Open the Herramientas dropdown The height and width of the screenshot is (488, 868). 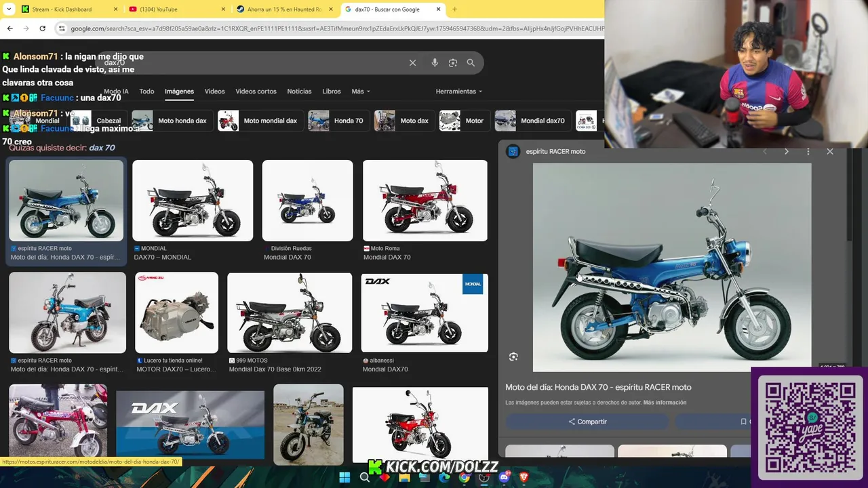(x=459, y=91)
